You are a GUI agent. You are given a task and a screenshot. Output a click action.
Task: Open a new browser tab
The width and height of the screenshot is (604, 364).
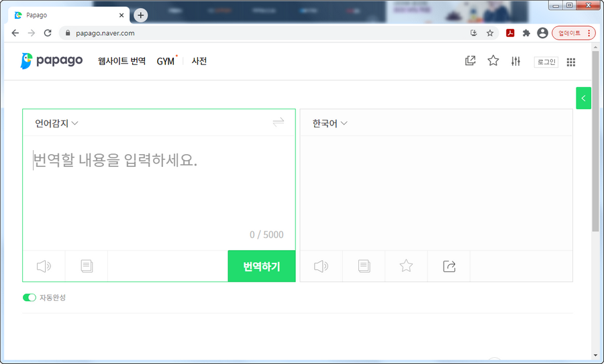141,15
